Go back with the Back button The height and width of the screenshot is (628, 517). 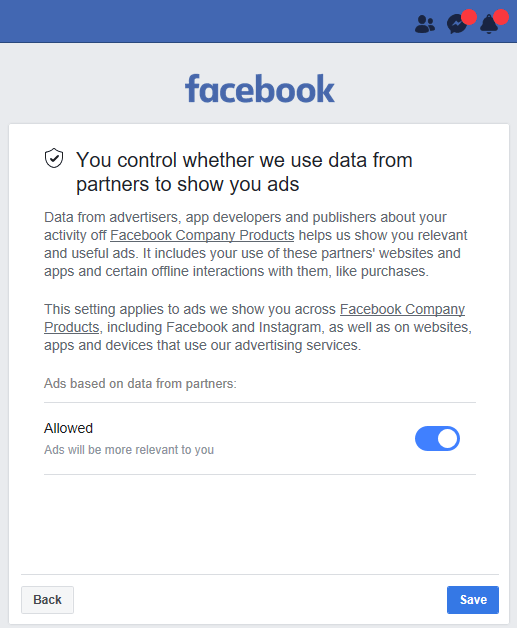pos(47,600)
